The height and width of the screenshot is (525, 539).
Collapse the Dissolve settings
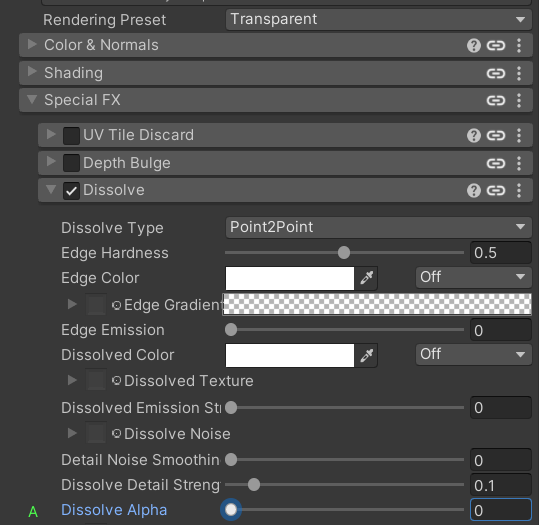[51, 189]
